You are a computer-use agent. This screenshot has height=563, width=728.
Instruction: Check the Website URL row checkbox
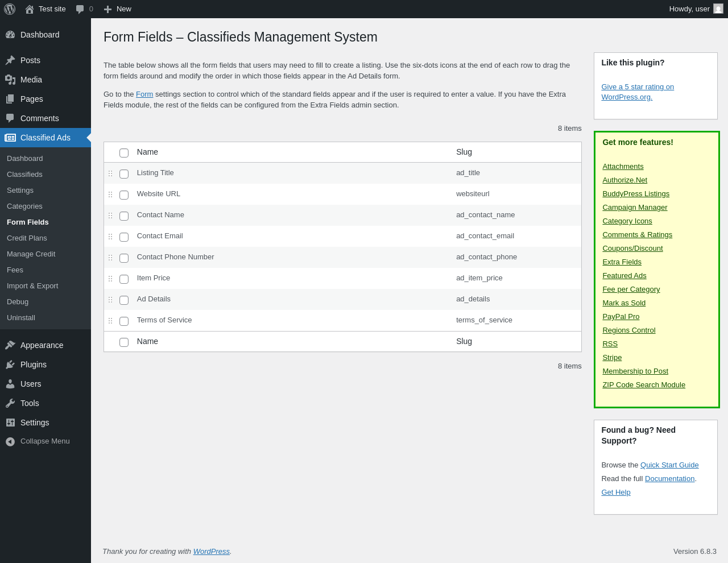(124, 195)
